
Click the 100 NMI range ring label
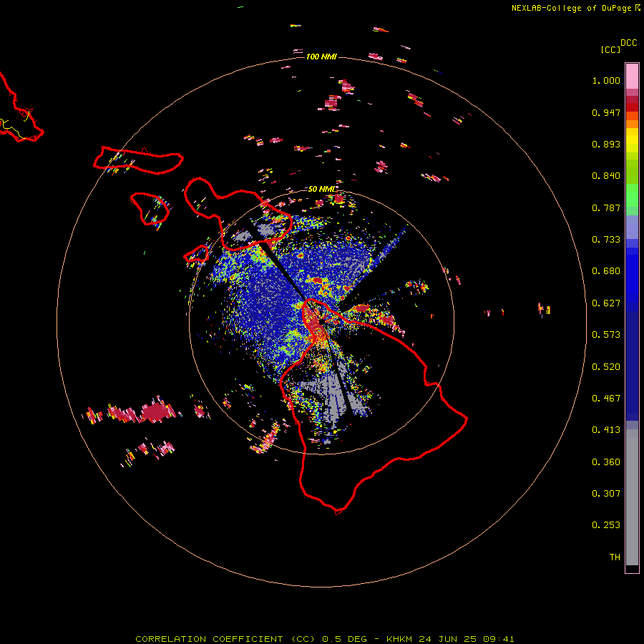[321, 57]
